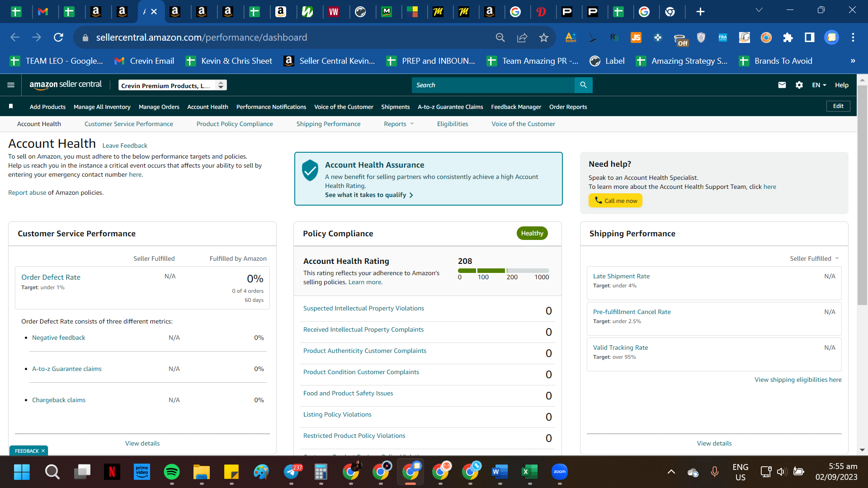The image size is (868, 488).
Task: Click the bookmark flag icon beside Add Products
Action: point(11,107)
